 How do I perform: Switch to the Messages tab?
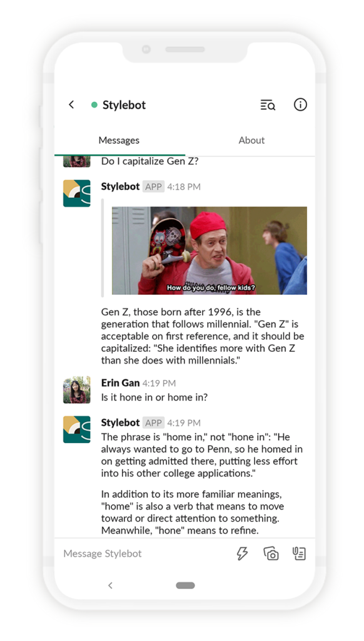click(x=119, y=140)
